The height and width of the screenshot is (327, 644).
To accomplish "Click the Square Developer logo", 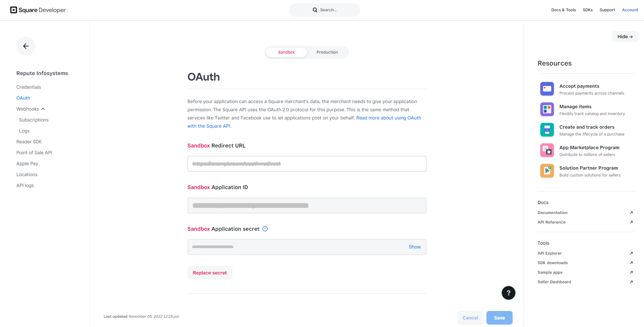I will [38, 10].
